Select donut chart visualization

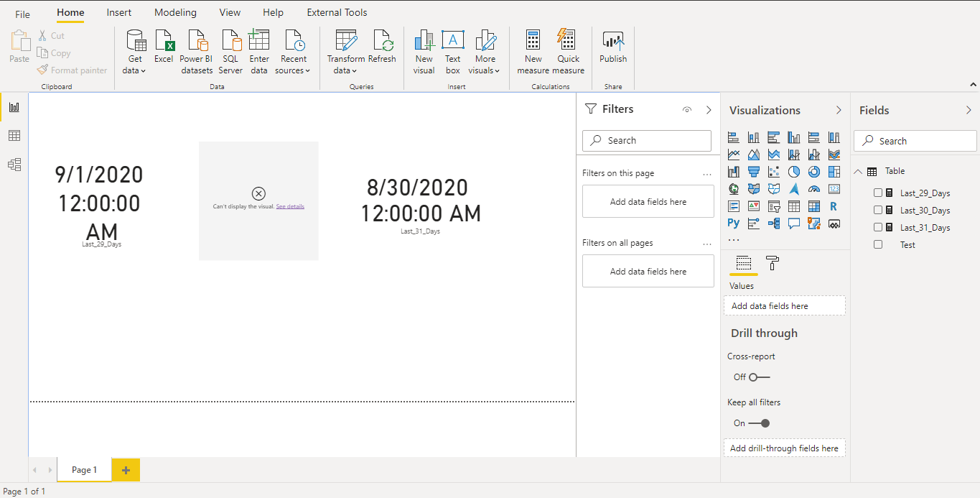(814, 172)
